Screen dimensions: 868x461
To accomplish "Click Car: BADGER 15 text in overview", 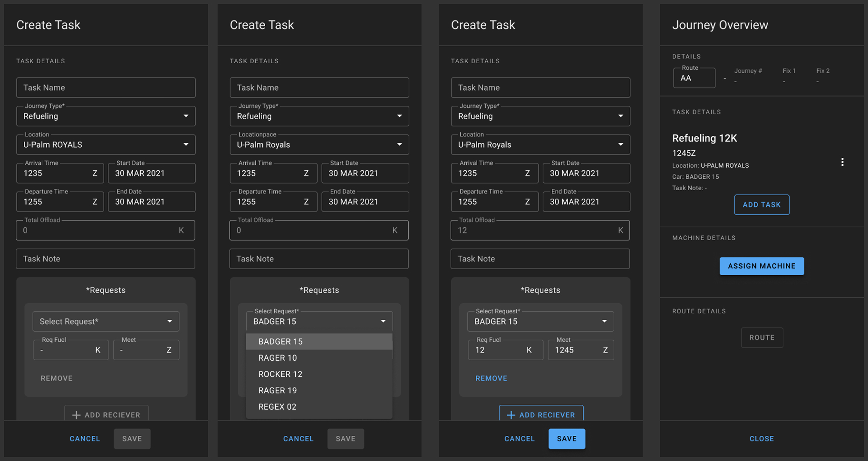I will pyautogui.click(x=695, y=177).
